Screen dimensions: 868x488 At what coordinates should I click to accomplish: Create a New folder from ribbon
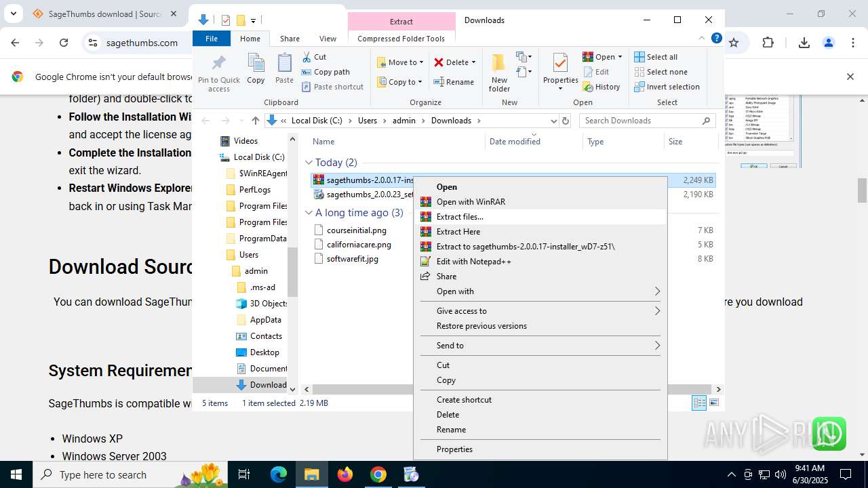(499, 73)
